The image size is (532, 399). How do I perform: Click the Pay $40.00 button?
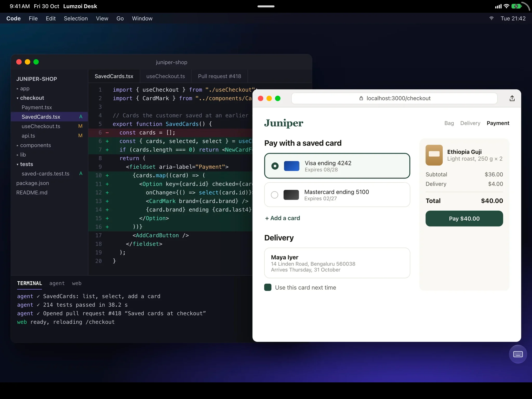coord(464,218)
